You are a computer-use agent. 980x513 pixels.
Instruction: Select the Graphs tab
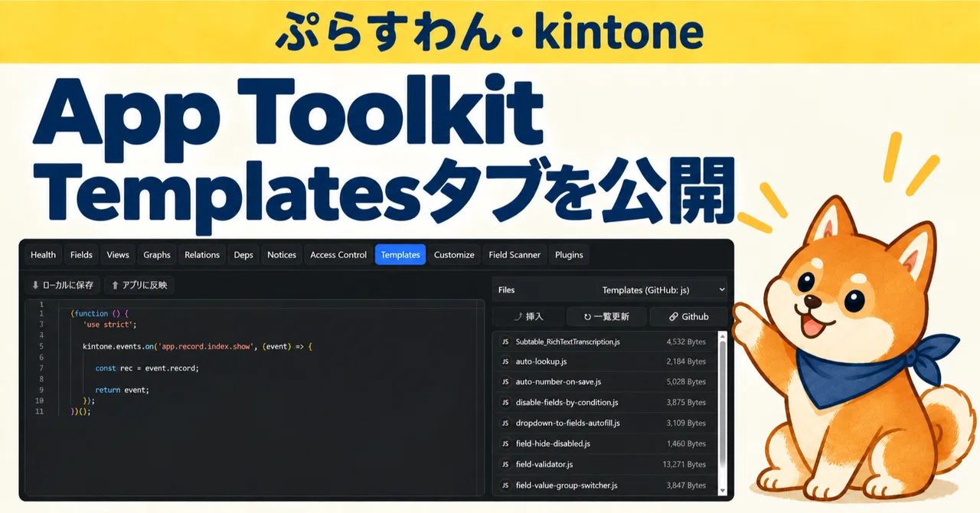click(157, 255)
